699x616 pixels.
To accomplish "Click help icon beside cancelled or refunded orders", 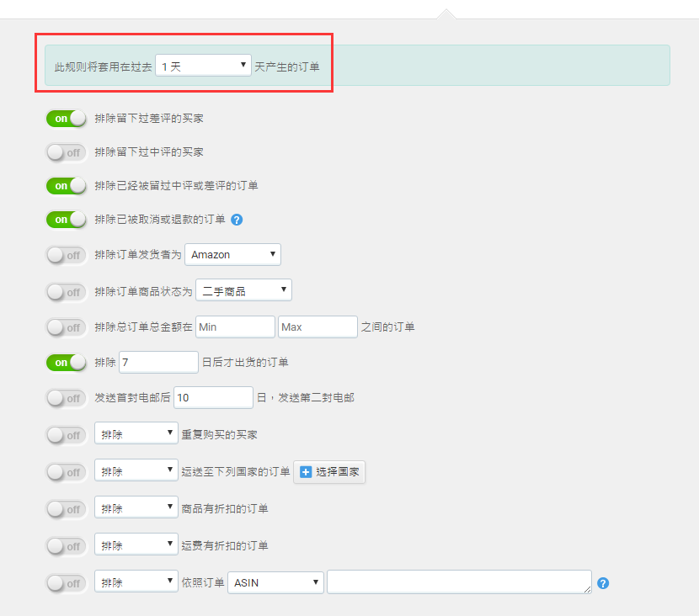I will (x=237, y=220).
